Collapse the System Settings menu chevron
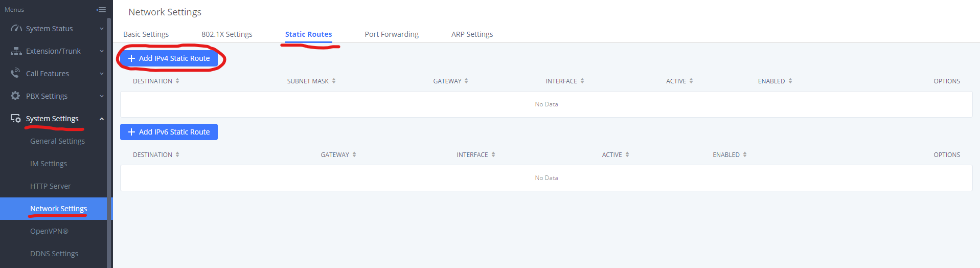The height and width of the screenshot is (268, 980). [x=102, y=119]
